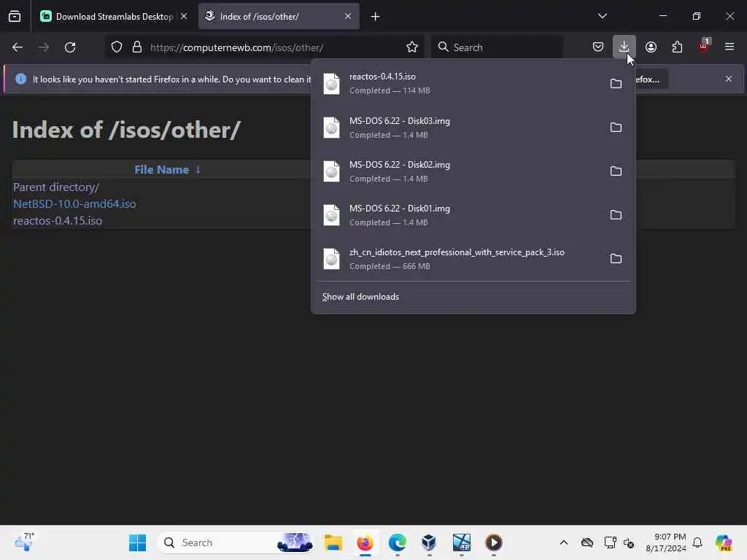Open the Firefox account icon

click(x=651, y=47)
